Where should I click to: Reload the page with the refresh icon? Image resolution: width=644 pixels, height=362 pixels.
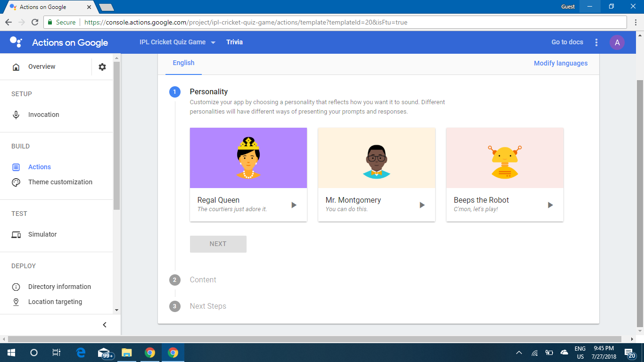34,22
